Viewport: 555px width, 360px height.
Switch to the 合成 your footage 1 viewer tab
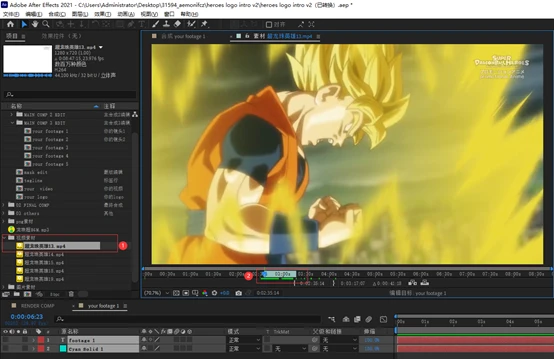click(x=183, y=36)
